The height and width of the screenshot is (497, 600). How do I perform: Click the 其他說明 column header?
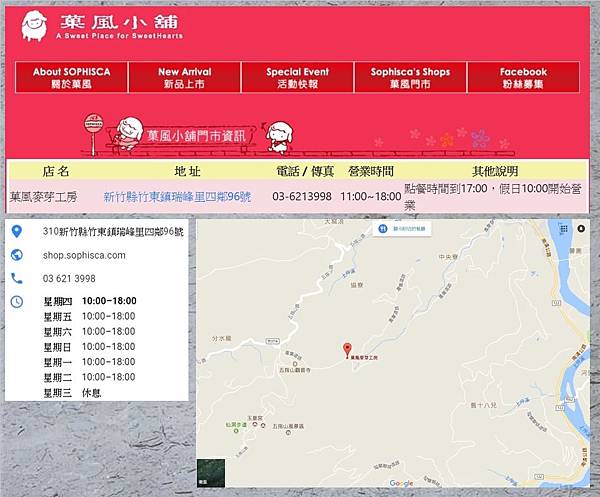coord(495,171)
